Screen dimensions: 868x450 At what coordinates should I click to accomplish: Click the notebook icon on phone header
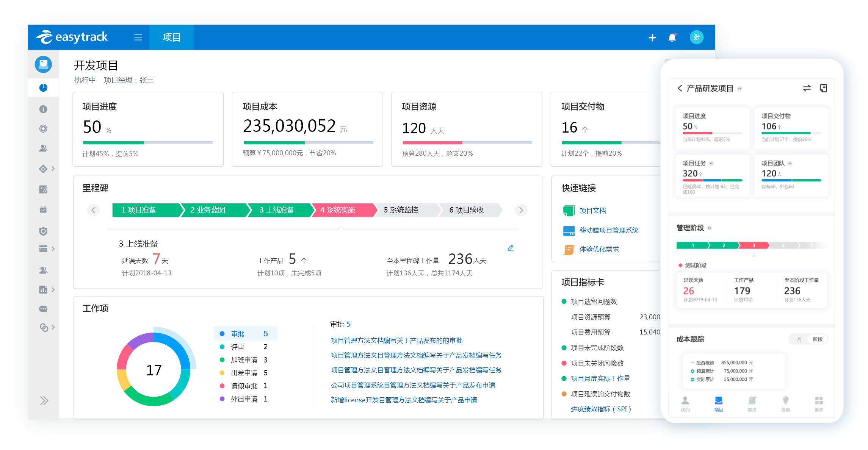click(823, 88)
